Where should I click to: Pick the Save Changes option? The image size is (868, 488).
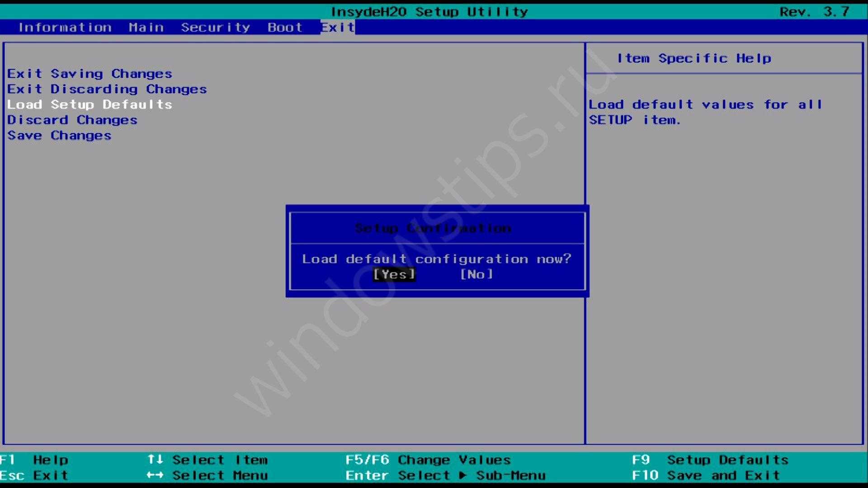click(59, 136)
